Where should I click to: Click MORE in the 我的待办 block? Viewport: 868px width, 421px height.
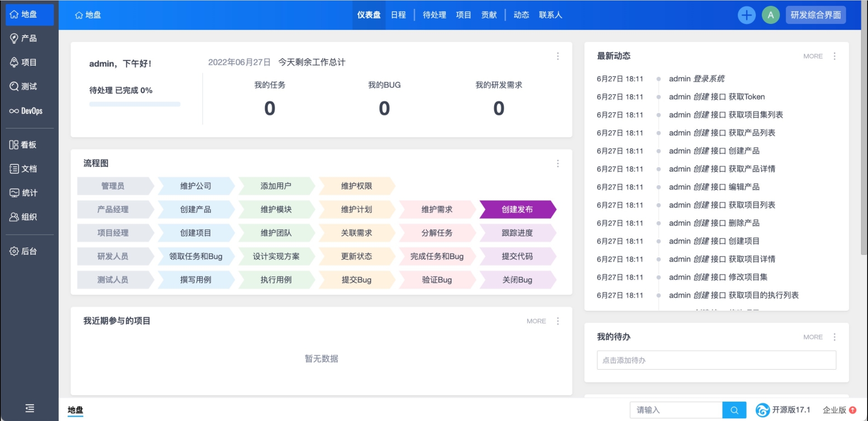(x=813, y=337)
